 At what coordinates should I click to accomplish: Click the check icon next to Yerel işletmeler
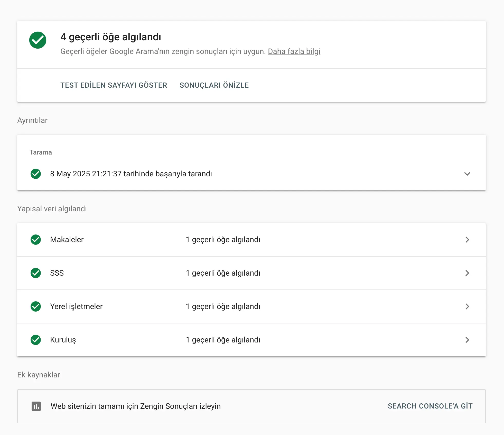click(x=35, y=306)
